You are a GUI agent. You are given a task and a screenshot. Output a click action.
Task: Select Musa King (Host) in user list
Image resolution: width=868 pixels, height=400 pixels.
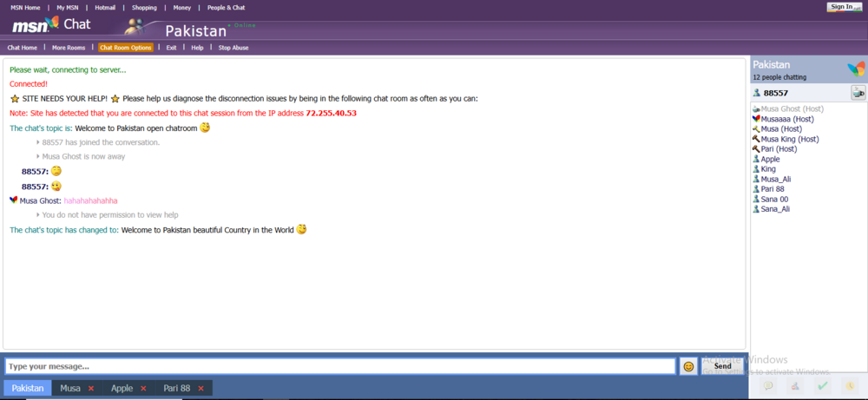pyautogui.click(x=790, y=139)
